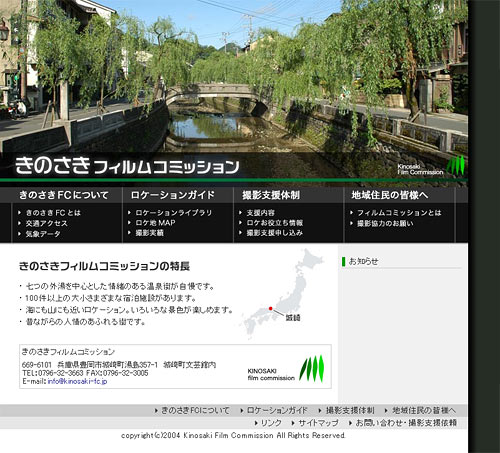500x453 pixels.
Task: Open ロケお役立ち情報 link
Action: point(275,223)
